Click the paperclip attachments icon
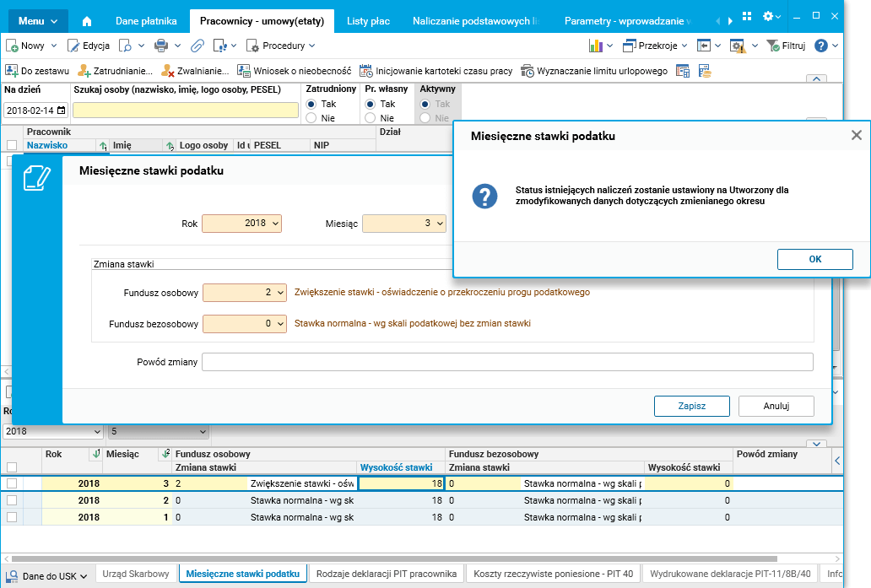 click(x=197, y=46)
